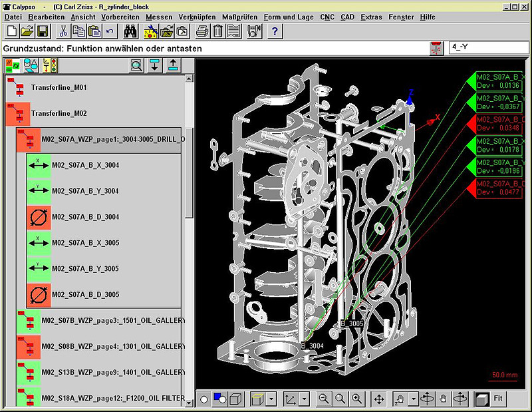The image size is (532, 412).
Task: Click the Dev 0,0136 deviation flag
Action: (497, 81)
